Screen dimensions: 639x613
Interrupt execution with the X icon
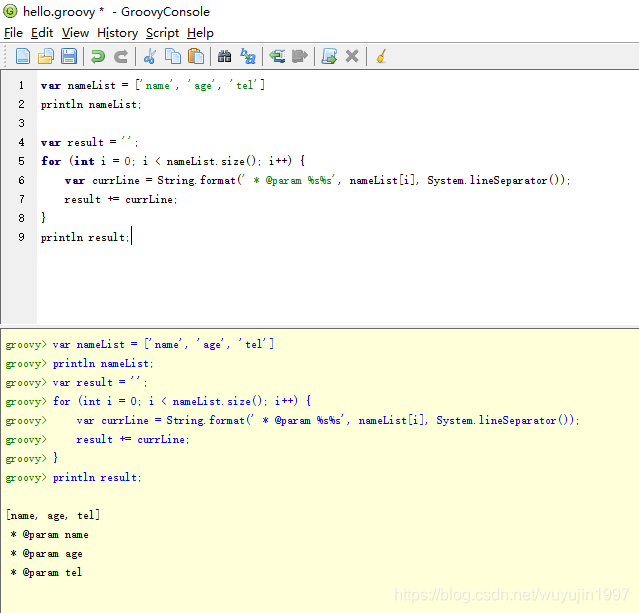click(x=352, y=56)
